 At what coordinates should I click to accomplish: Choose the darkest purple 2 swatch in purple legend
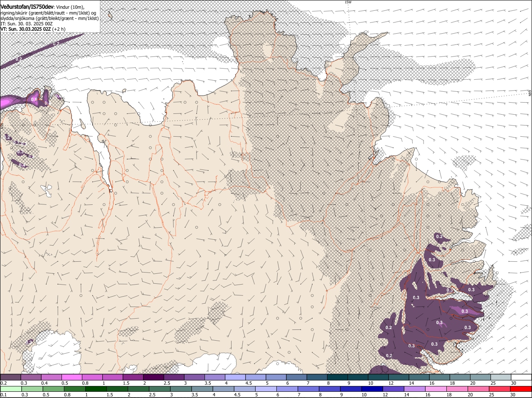tap(153, 377)
